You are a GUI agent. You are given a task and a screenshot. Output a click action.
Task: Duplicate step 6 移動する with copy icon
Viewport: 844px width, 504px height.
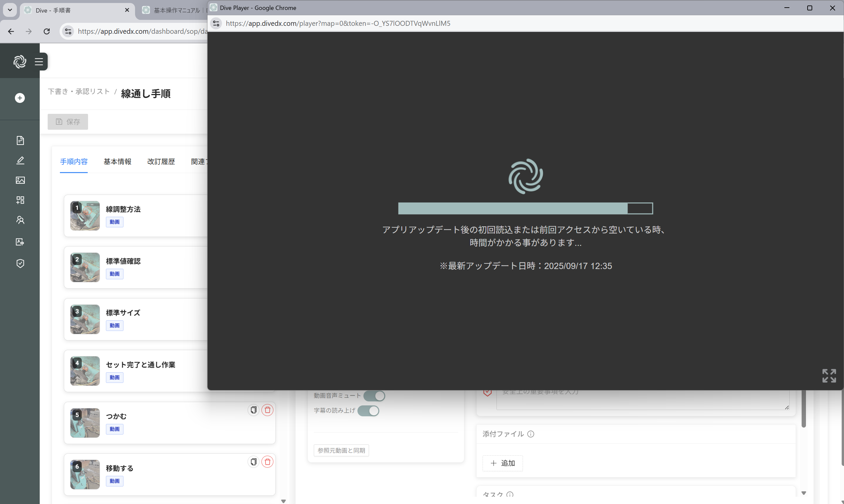(254, 462)
